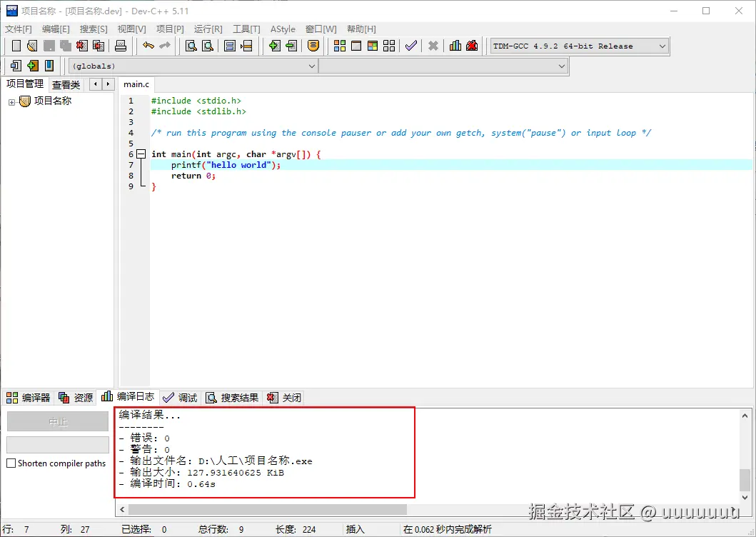Switch to the 调试 bottom tab

(181, 398)
